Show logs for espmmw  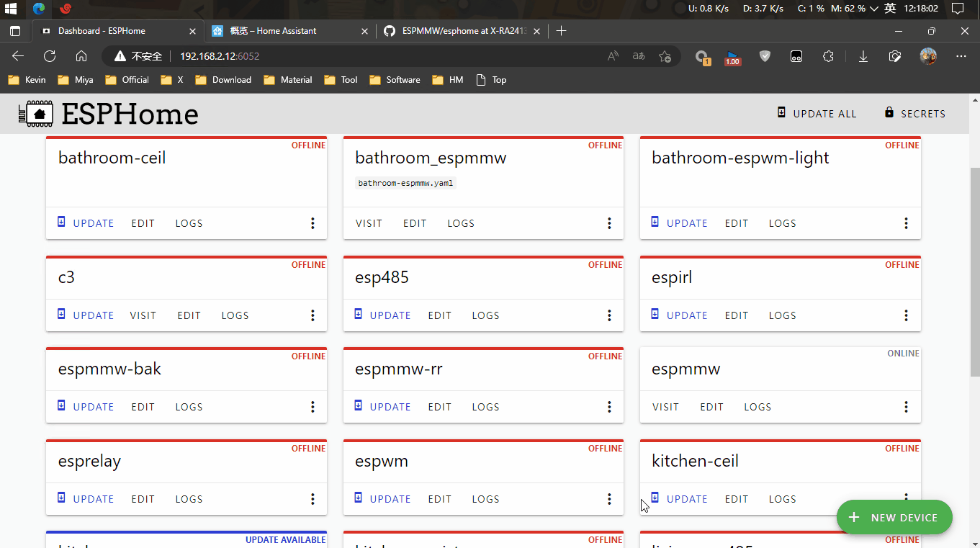(x=758, y=407)
